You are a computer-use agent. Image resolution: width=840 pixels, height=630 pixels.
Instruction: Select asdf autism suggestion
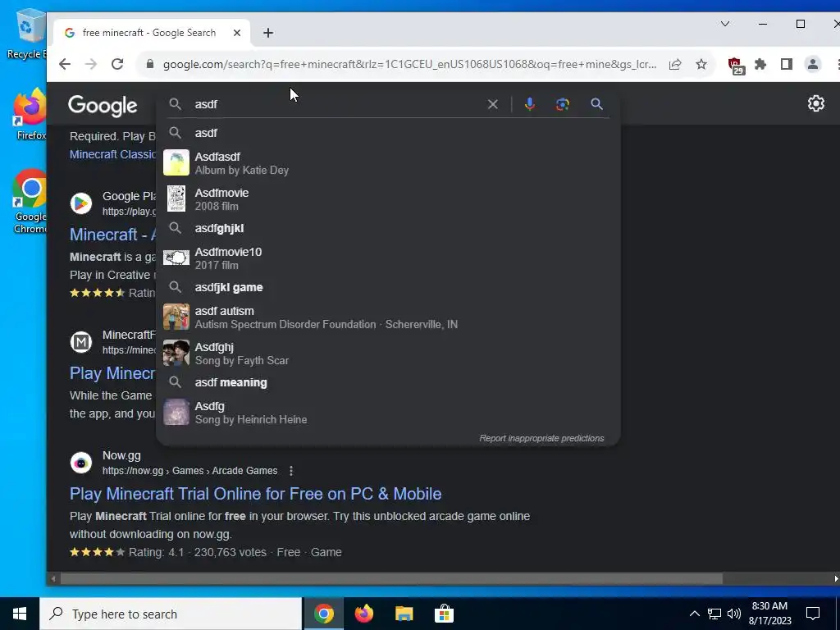click(x=388, y=317)
